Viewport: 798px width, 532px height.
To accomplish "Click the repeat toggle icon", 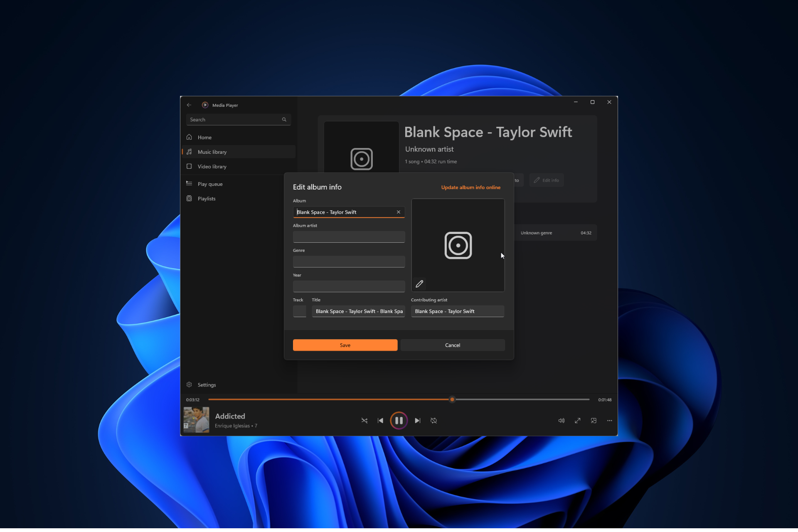I will 434,420.
